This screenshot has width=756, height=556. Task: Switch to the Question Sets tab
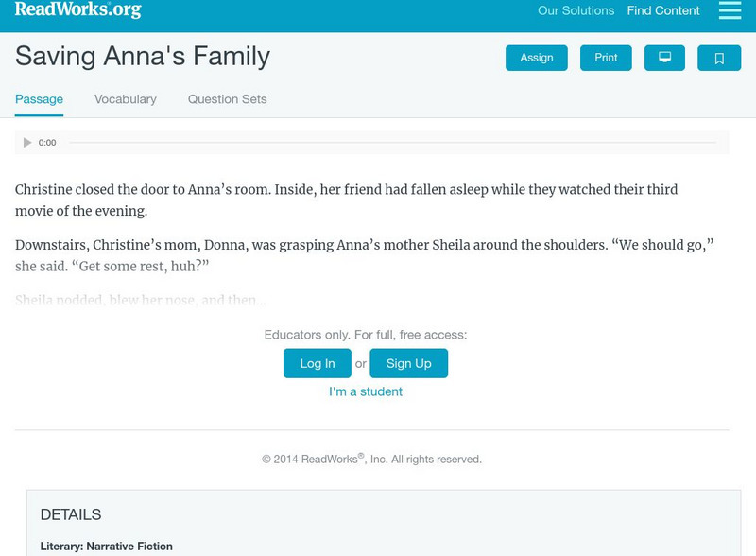(x=226, y=98)
